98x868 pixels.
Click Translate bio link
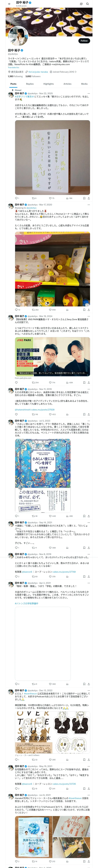(x=14, y=67)
